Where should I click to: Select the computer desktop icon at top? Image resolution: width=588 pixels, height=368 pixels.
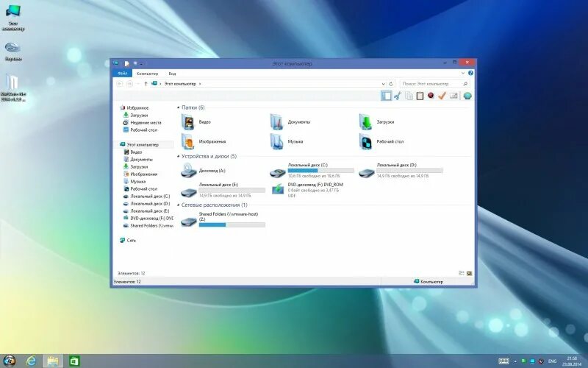point(12,17)
